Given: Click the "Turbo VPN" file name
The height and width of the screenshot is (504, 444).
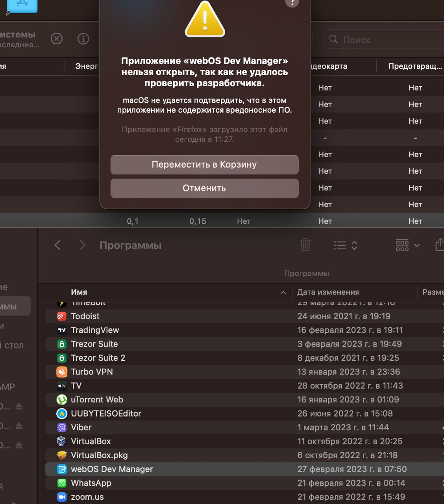Looking at the screenshot, I should [92, 372].
